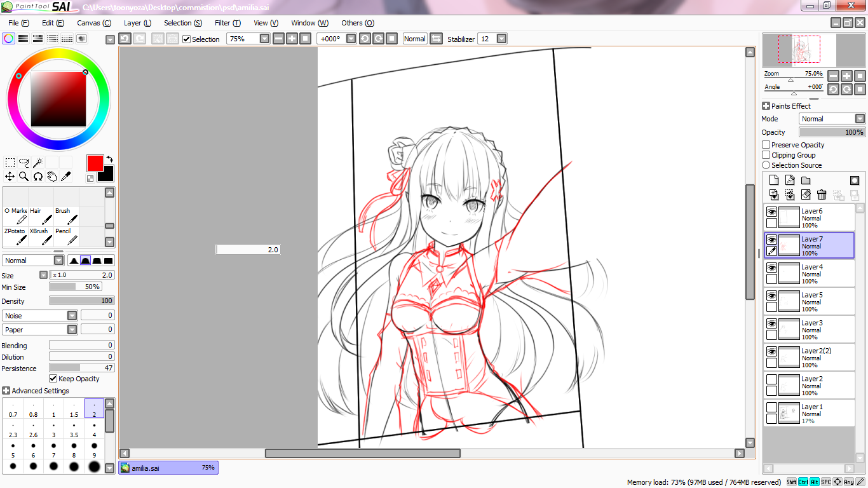The width and height of the screenshot is (868, 488).
Task: Open the Others menu
Action: [x=358, y=23]
